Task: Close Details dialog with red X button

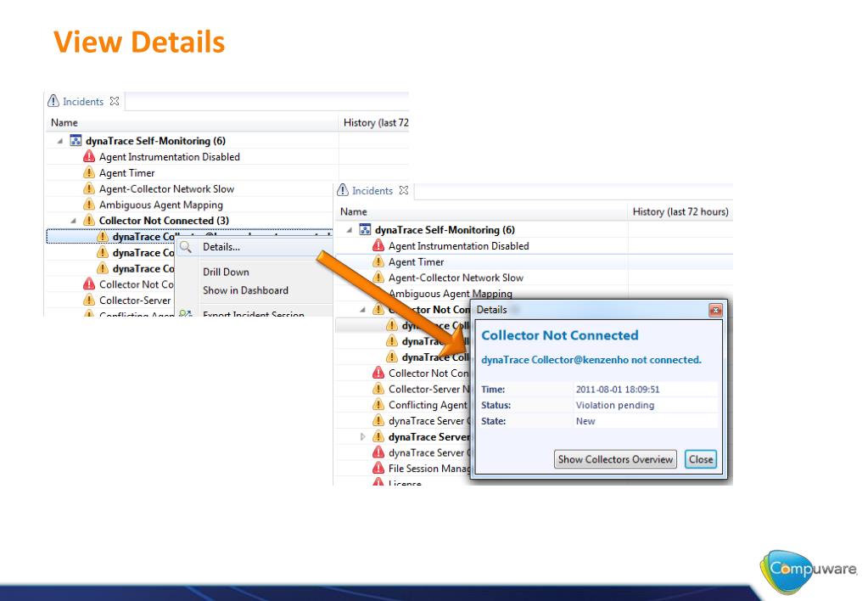Action: click(x=715, y=310)
